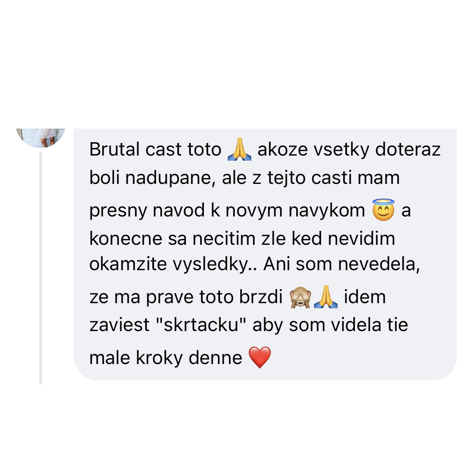Click the word "denne" before the heart
476x474 pixels.
point(215,358)
